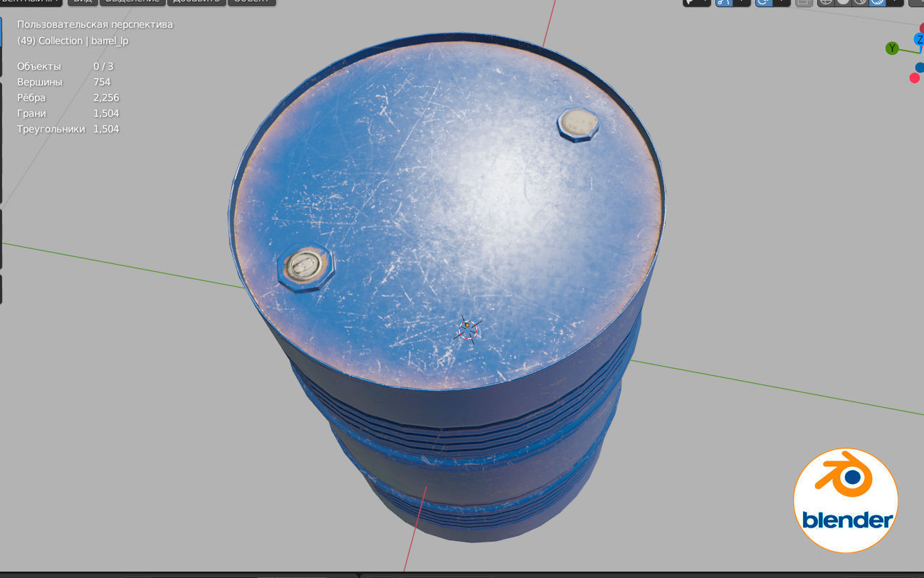
Task: Enable the highlighted rendered shading mode button
Action: (x=878, y=2)
